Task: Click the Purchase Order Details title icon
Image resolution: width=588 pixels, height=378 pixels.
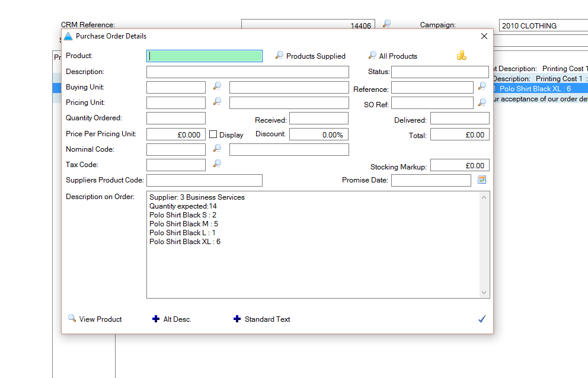Action: point(68,36)
